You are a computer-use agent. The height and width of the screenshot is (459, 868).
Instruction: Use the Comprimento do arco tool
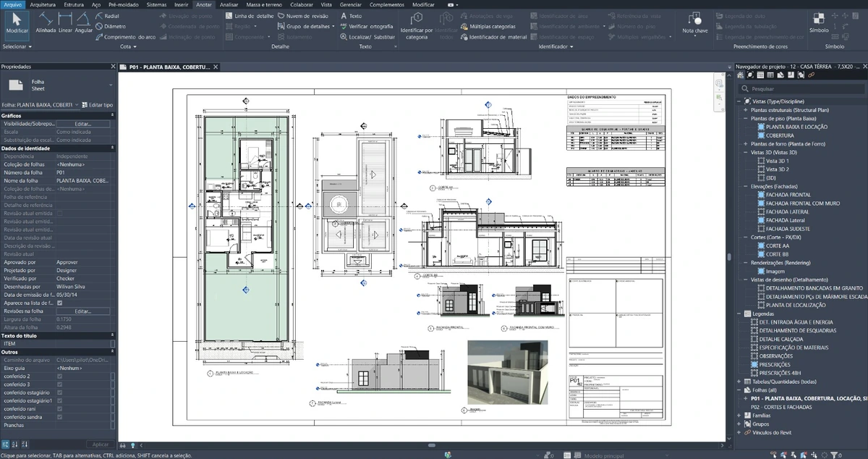(x=125, y=36)
